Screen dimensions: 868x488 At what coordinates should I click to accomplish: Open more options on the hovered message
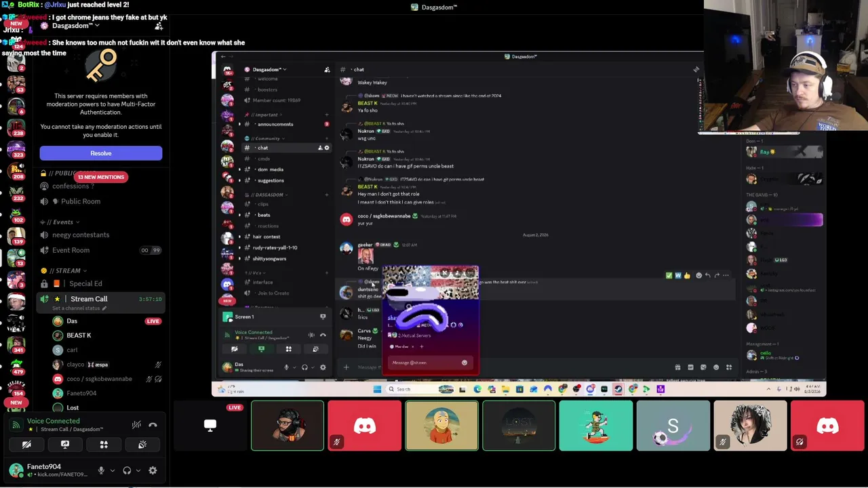tap(726, 275)
